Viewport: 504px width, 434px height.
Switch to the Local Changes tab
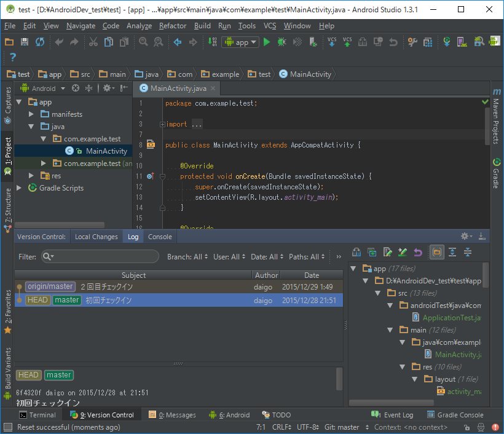96,237
